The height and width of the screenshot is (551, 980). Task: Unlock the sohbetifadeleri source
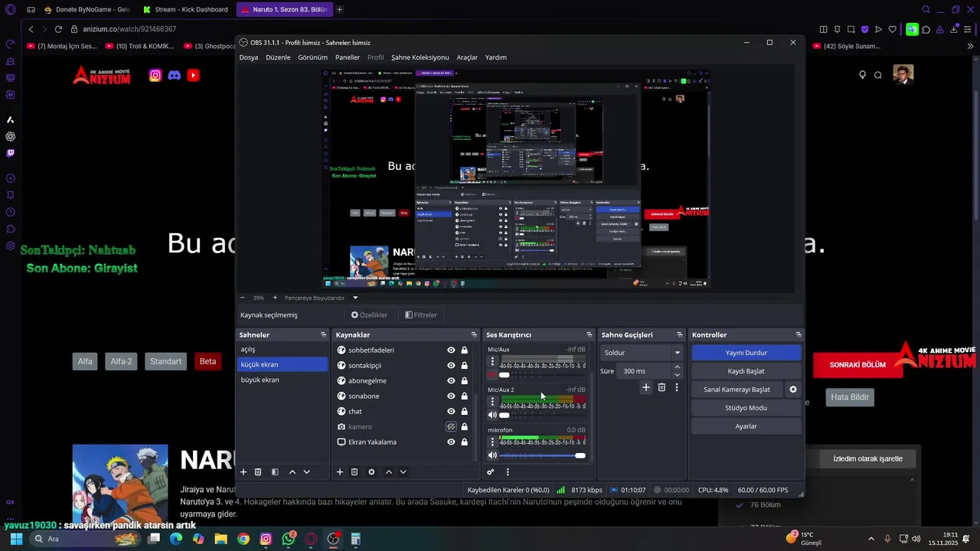tap(464, 350)
